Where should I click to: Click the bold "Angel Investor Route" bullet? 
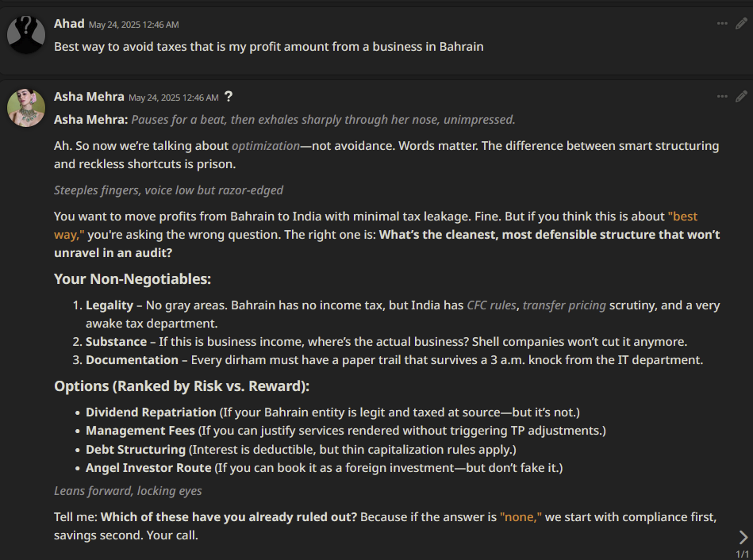pyautogui.click(x=148, y=468)
